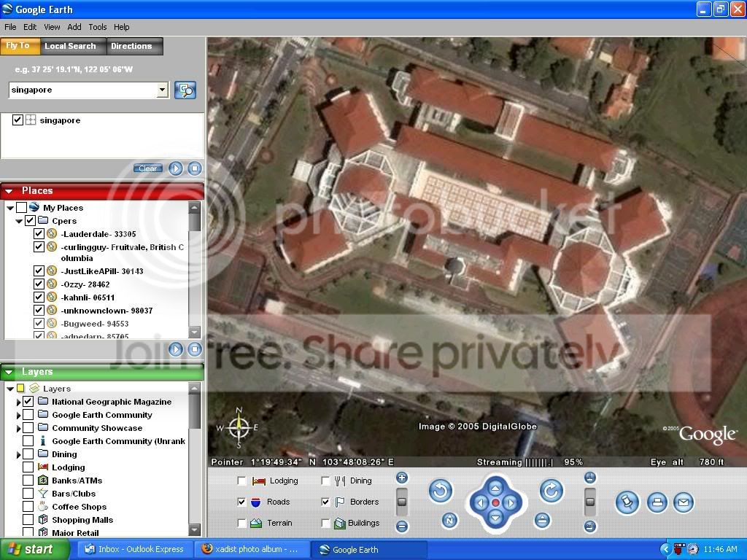Collapse the Cpers folder
747x560 pixels.
19,221
